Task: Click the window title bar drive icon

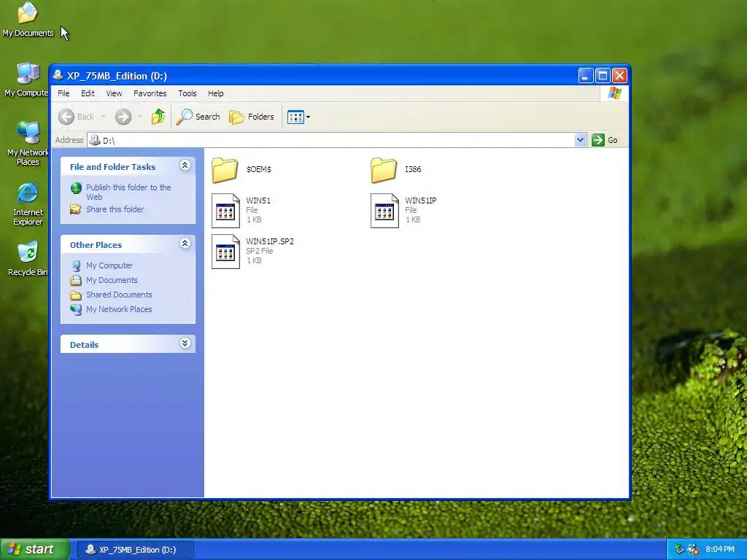Action: click(x=58, y=75)
